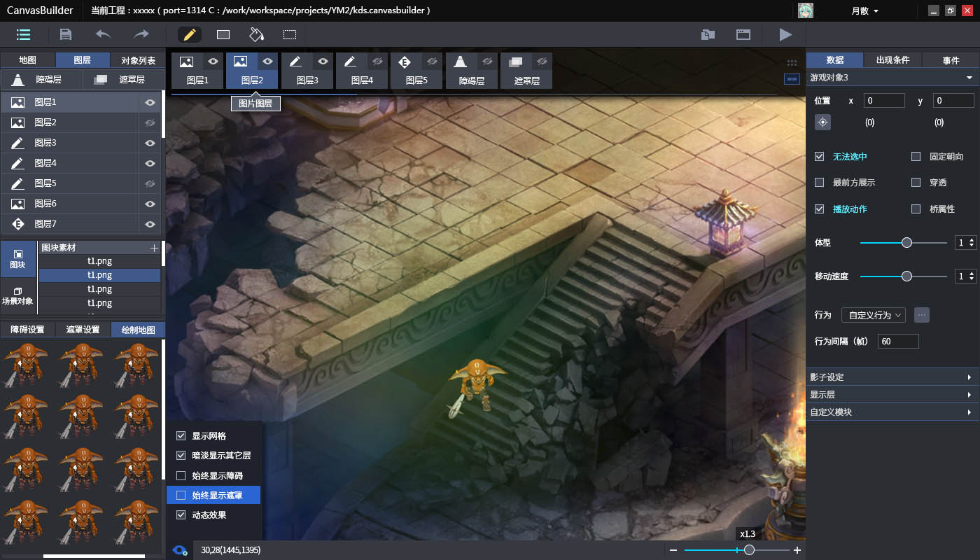Toggle visibility of 图层3 in layer list

(150, 143)
